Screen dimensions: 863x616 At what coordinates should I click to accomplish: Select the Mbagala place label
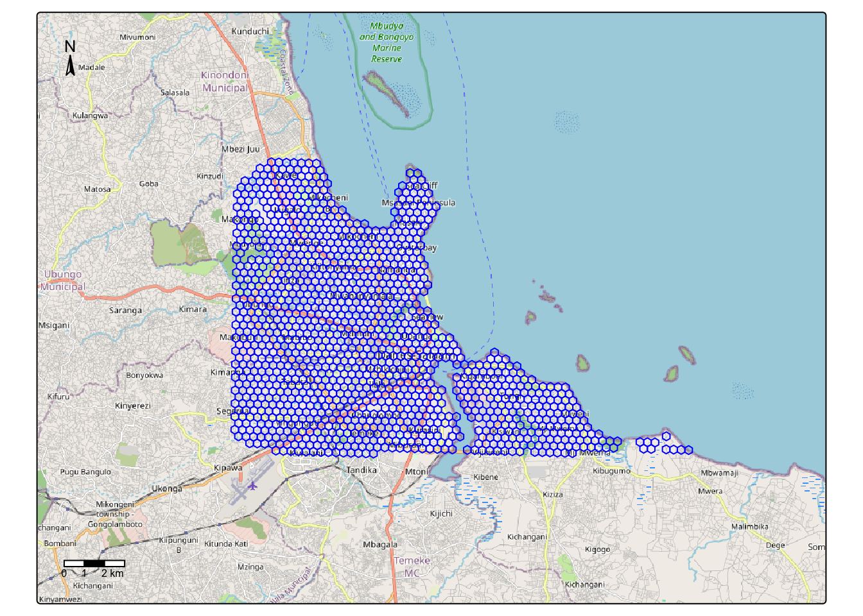coord(380,544)
